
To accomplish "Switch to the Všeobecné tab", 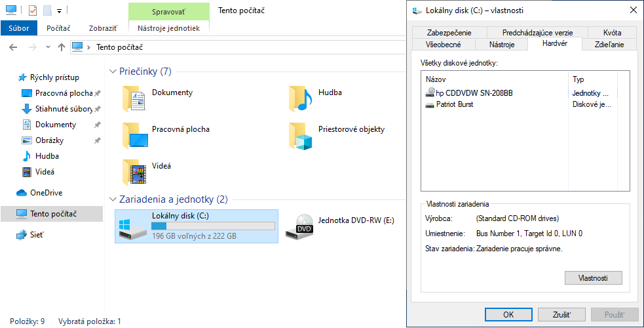I will (443, 45).
